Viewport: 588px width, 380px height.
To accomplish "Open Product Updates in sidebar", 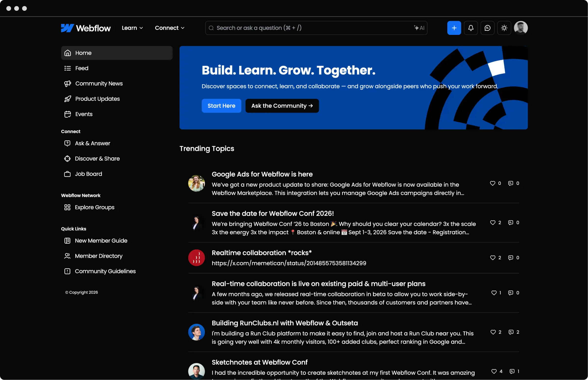I will pos(97,99).
